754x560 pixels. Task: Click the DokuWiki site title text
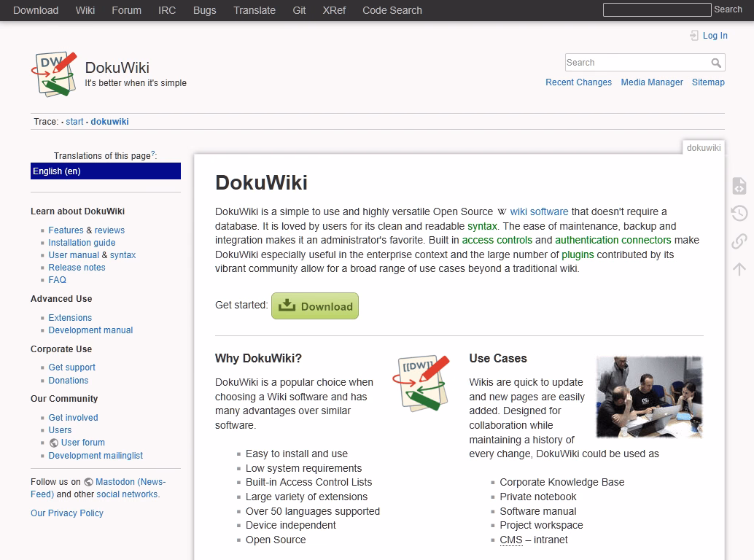pos(117,68)
